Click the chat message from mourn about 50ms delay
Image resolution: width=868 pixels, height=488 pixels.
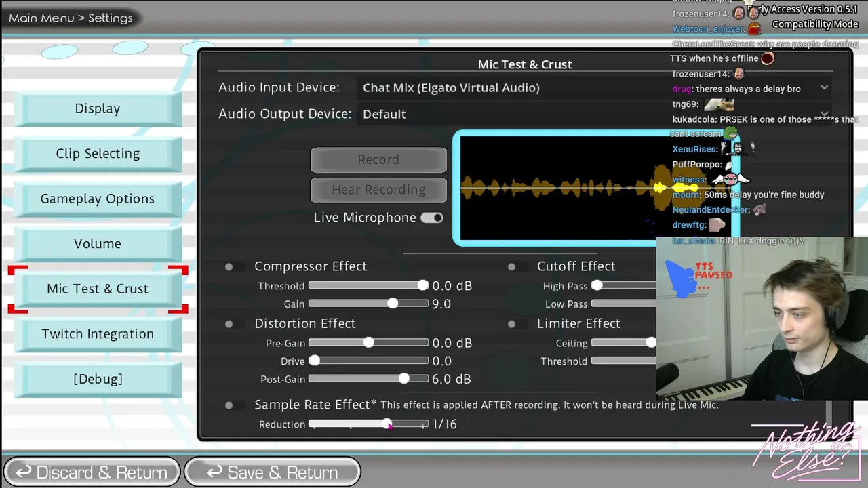(748, 195)
